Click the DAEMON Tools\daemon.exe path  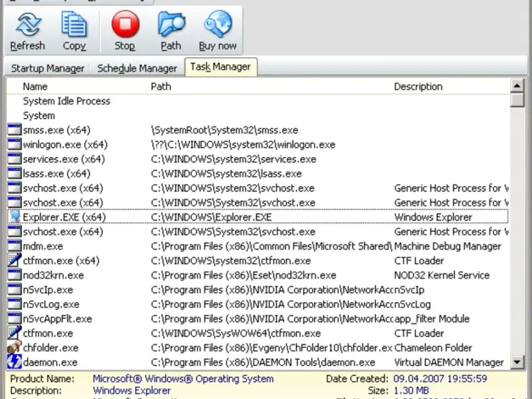click(x=263, y=362)
